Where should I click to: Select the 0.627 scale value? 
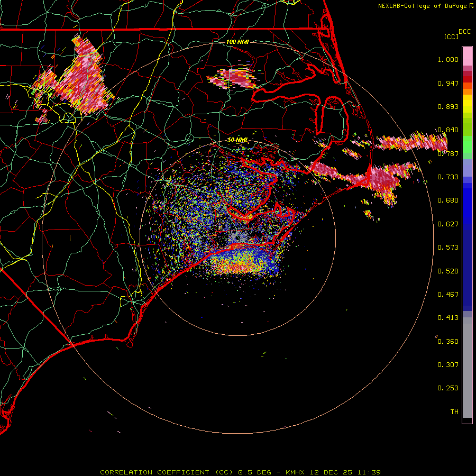tap(448, 224)
